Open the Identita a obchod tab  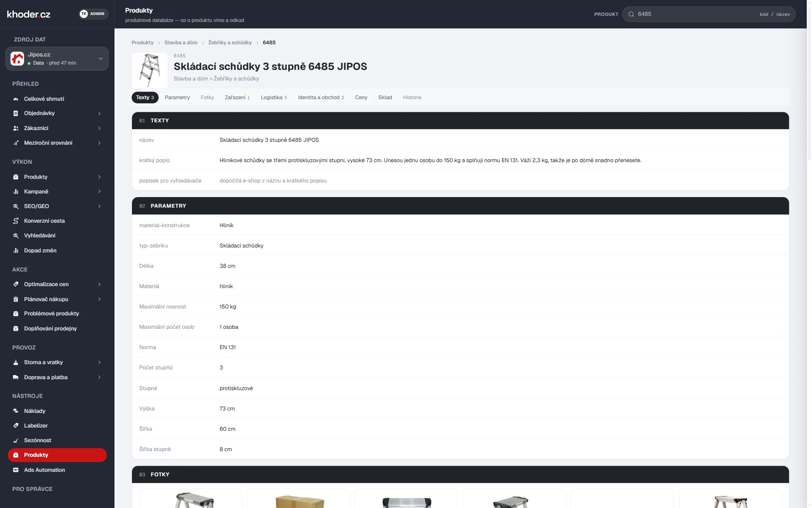pyautogui.click(x=321, y=98)
